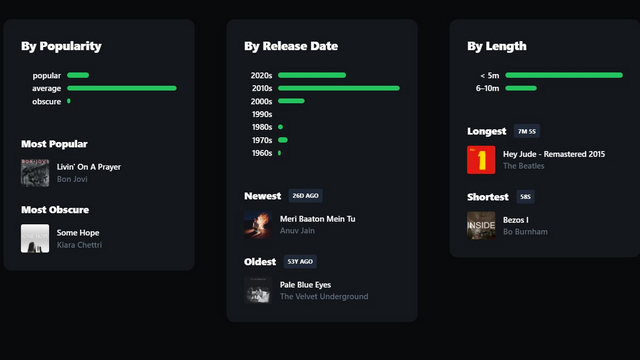Viewport: 640px width, 360px height.
Task: Click the Bon Jovi artist name
Action: click(72, 179)
